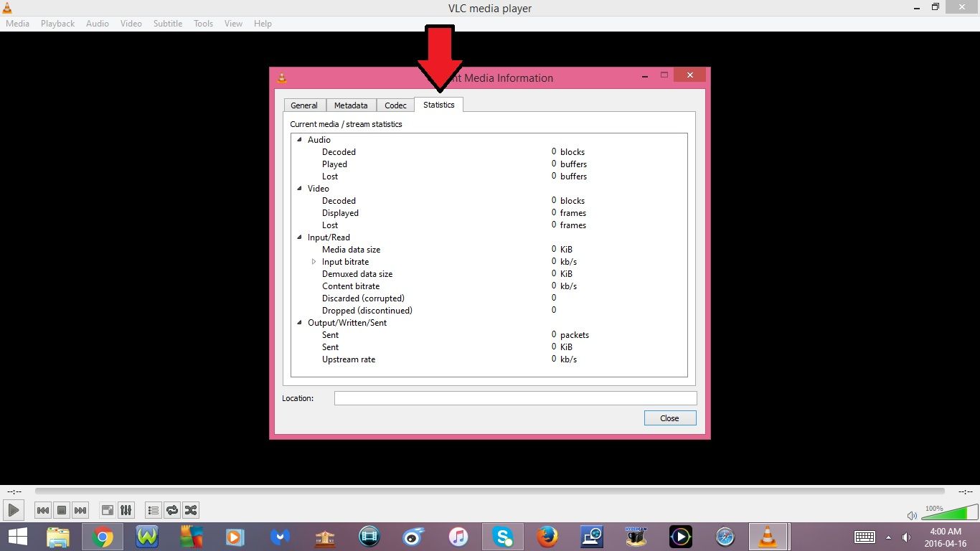This screenshot has width=980, height=551.
Task: Toggle fullscreen video mode icon
Action: [107, 510]
